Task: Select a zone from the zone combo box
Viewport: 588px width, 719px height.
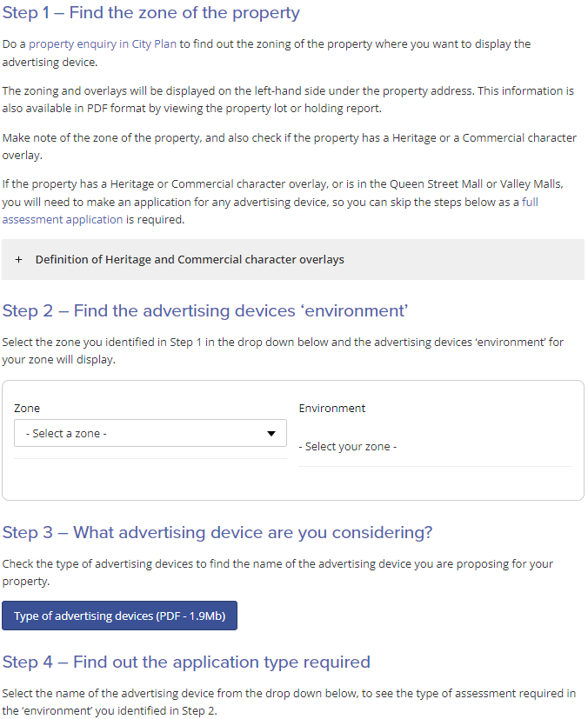Action: tap(150, 432)
